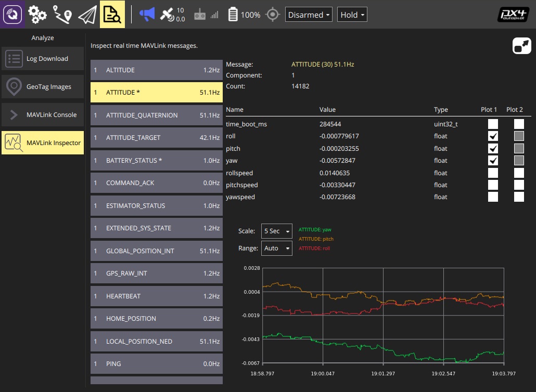Screen dimensions: 536x392
Task: Open the MAVLink Console tab
Action: (x=43, y=115)
